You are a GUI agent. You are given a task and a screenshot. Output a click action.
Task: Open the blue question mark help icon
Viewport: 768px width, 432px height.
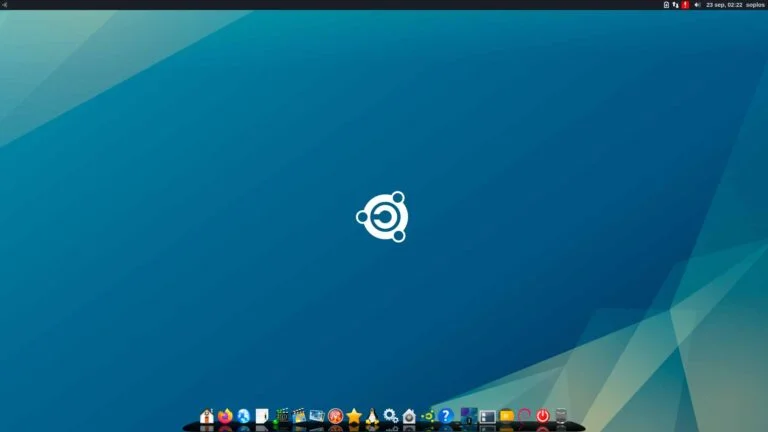(x=446, y=416)
